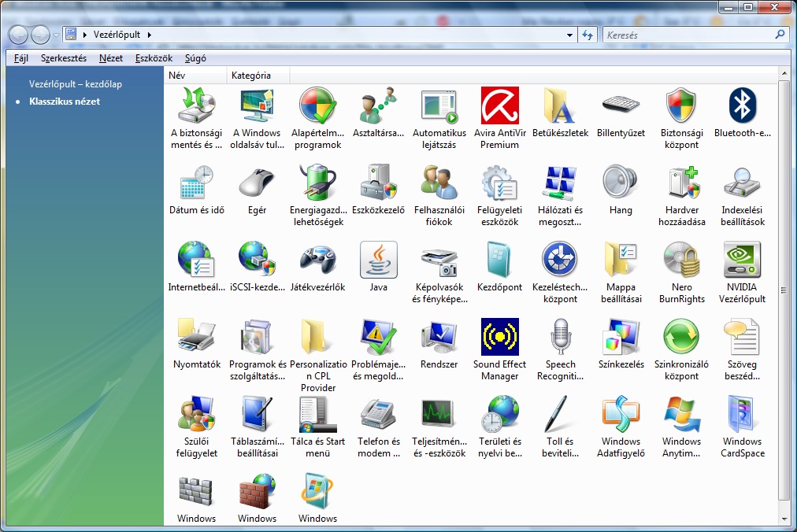Open NVIDIA Vezérlőpult icon

pos(742,260)
